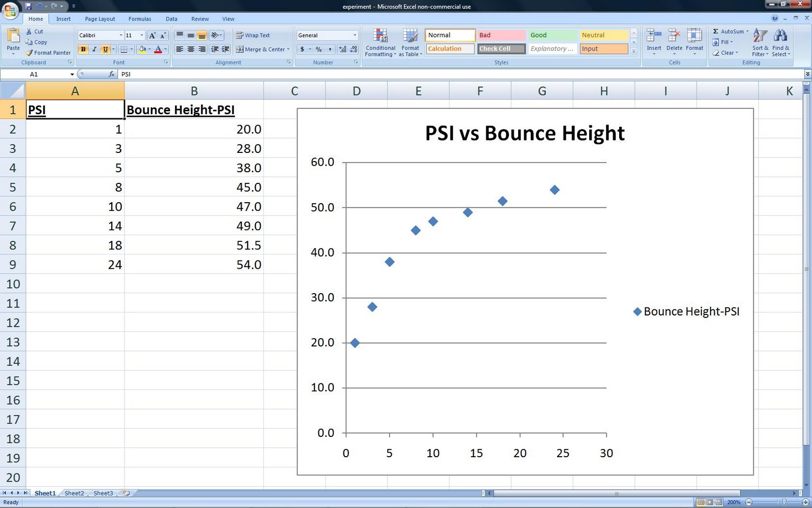Image resolution: width=812 pixels, height=508 pixels.
Task: Toggle underline on selected cell
Action: click(105, 49)
